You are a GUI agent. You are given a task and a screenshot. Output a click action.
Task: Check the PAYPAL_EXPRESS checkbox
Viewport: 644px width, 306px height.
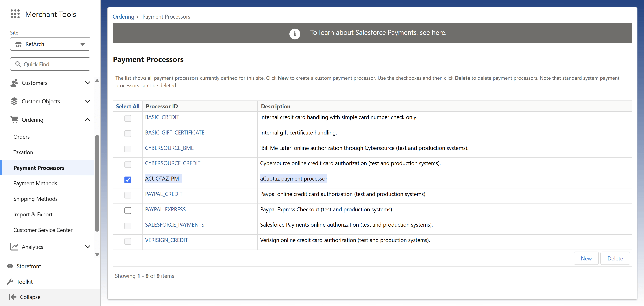128,210
